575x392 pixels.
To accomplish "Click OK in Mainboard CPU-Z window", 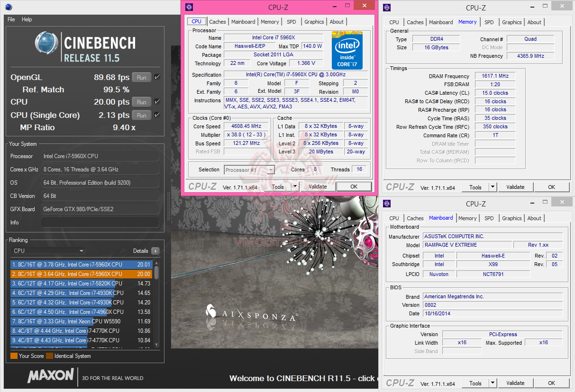I will click(x=551, y=383).
